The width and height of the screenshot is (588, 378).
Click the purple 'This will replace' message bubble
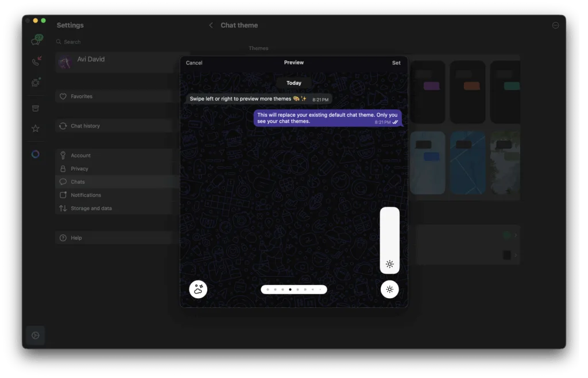coord(327,118)
